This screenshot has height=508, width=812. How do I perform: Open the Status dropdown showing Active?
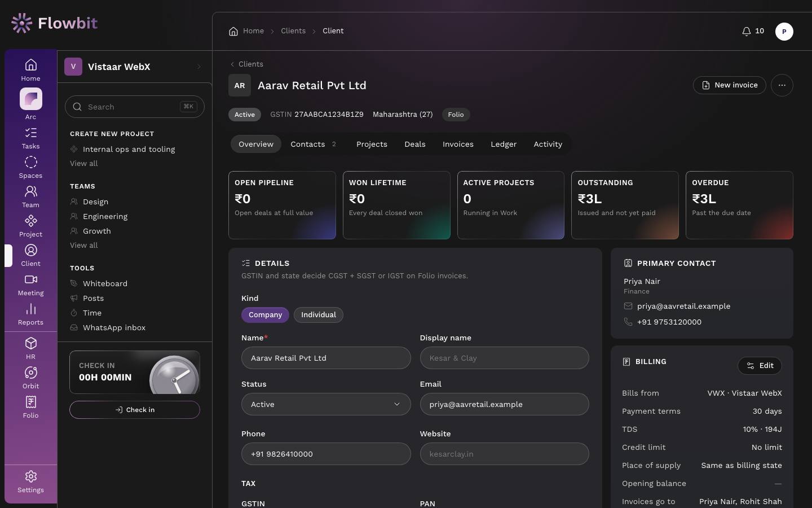click(x=326, y=404)
